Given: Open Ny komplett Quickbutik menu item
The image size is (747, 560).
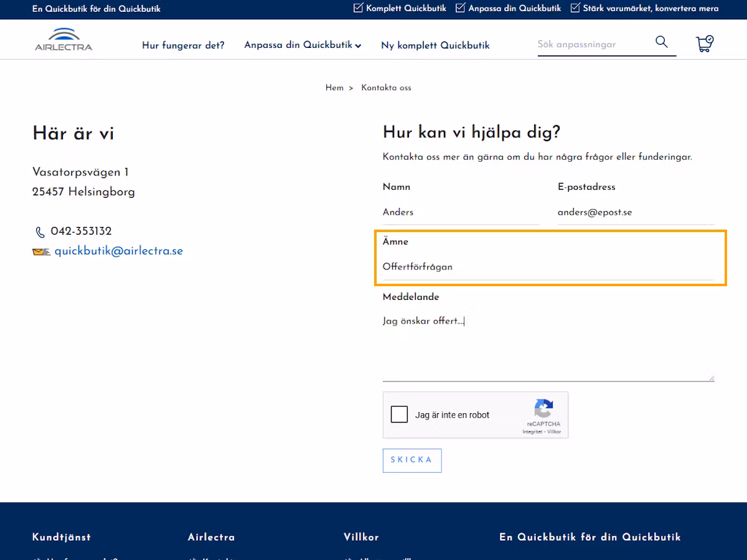Looking at the screenshot, I should click(x=435, y=45).
